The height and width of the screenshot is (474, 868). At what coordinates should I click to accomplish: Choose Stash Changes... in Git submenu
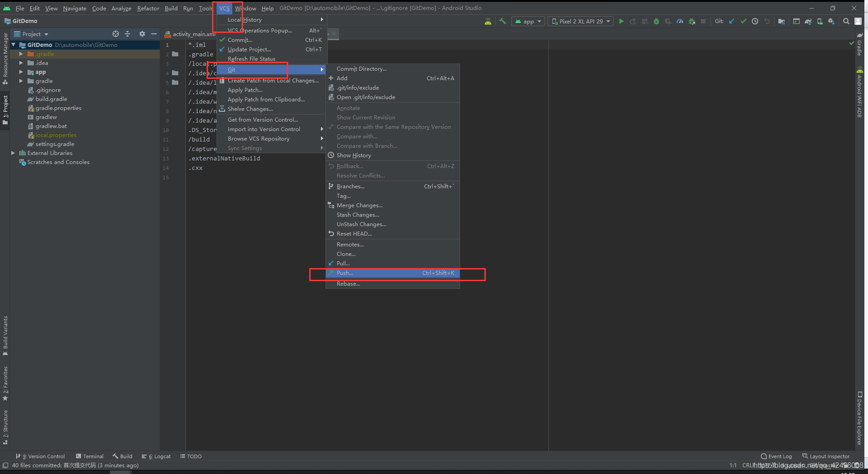pos(393,215)
